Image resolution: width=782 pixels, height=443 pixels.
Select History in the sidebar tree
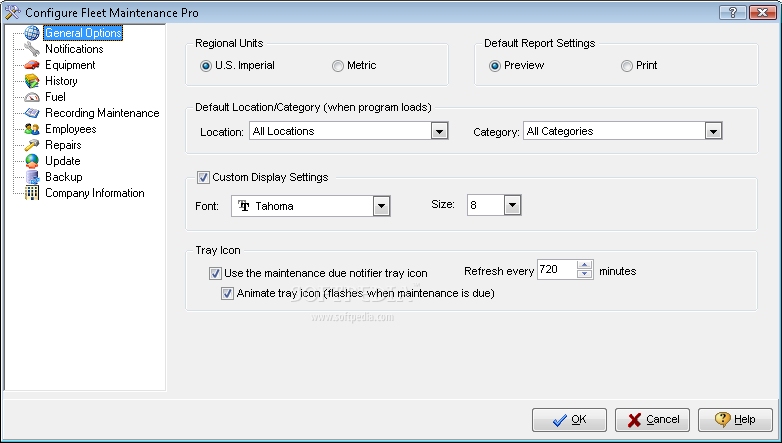coord(61,81)
